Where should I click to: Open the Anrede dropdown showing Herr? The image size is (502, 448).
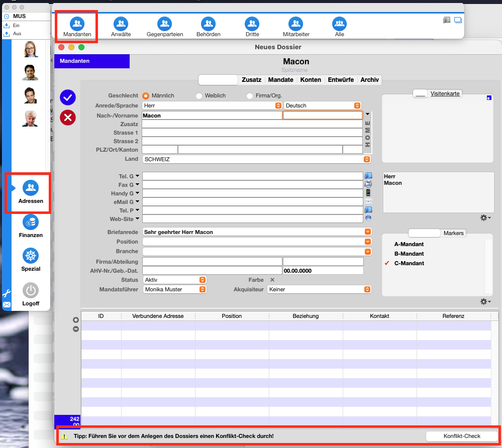click(x=212, y=105)
